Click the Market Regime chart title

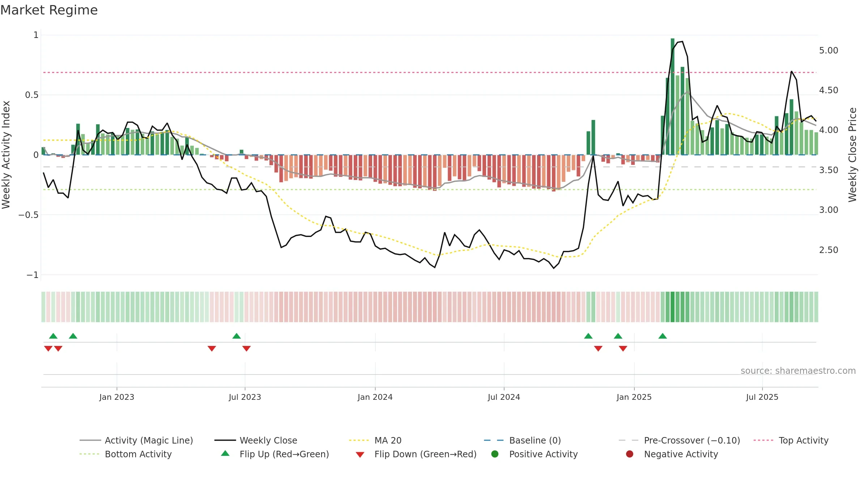(49, 10)
